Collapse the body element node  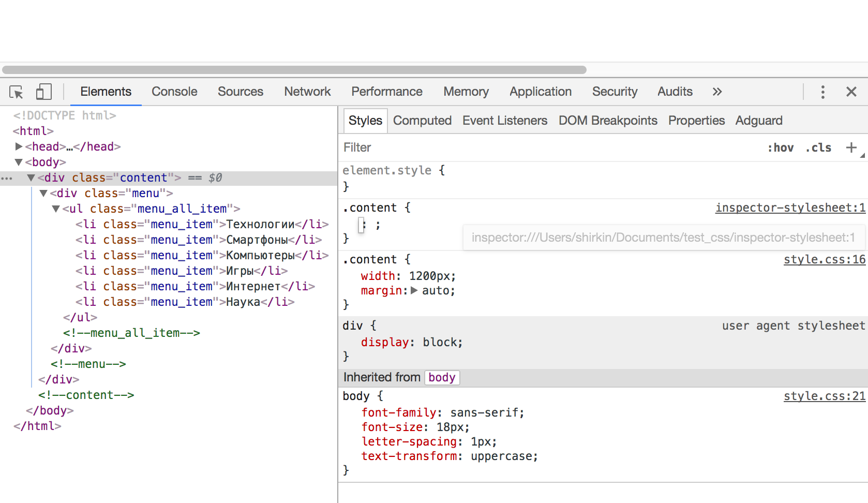click(x=19, y=162)
